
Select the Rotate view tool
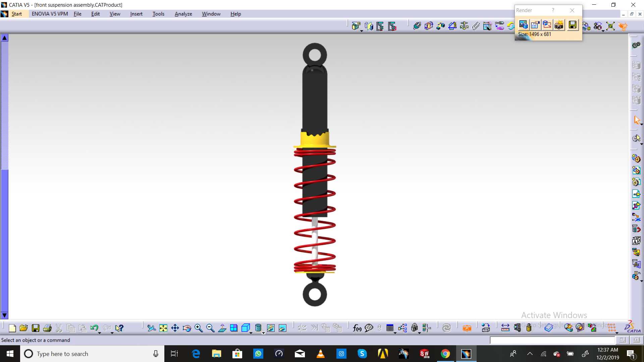click(x=187, y=328)
